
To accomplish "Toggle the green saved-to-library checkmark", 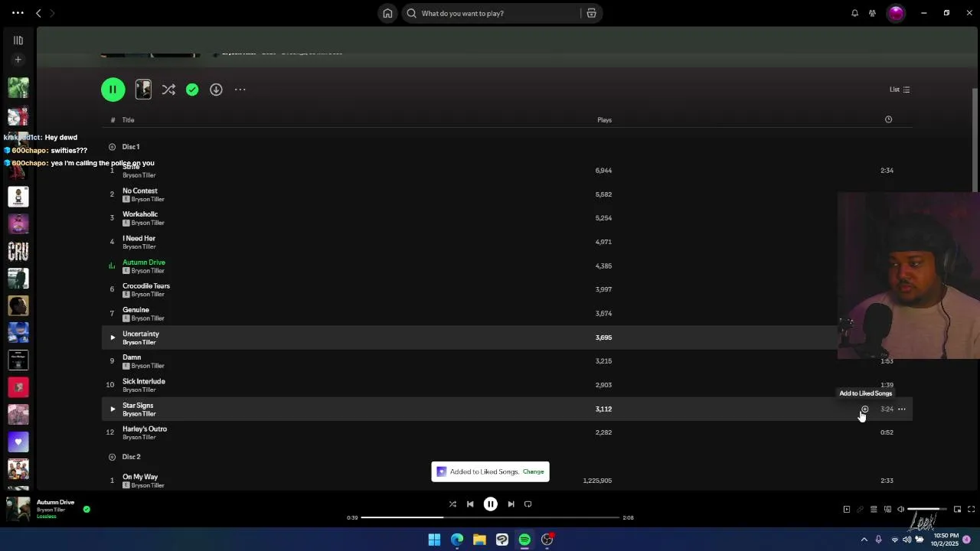I will 192,90.
